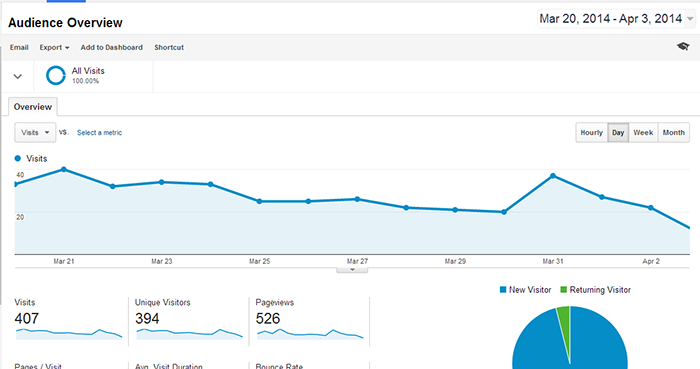Open the graduation cap education icon
The image size is (700, 369).
tap(683, 46)
